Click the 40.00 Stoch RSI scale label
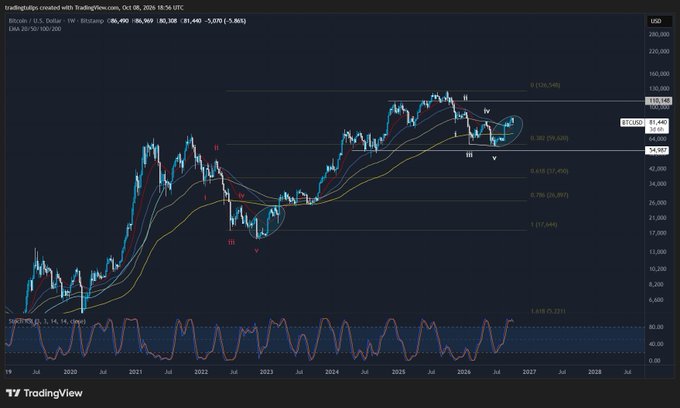This screenshot has height=408, width=680. 655,344
